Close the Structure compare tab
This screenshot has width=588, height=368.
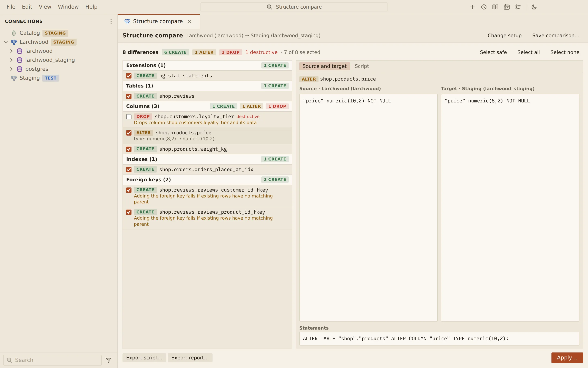[189, 21]
